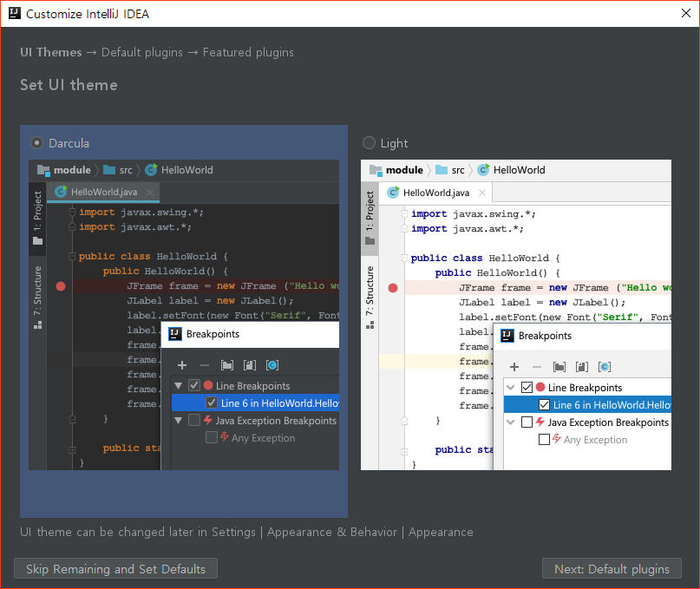Collapse Line Breakpoints tree in Darcula preview
Viewport: 700px width, 589px height.
(179, 385)
